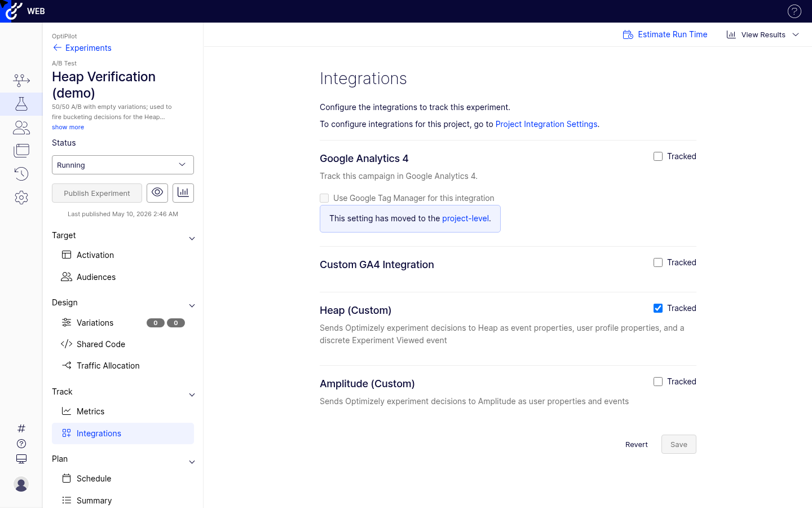The height and width of the screenshot is (508, 812).
Task: Select the Experiments flask icon in sidebar
Action: tap(21, 104)
